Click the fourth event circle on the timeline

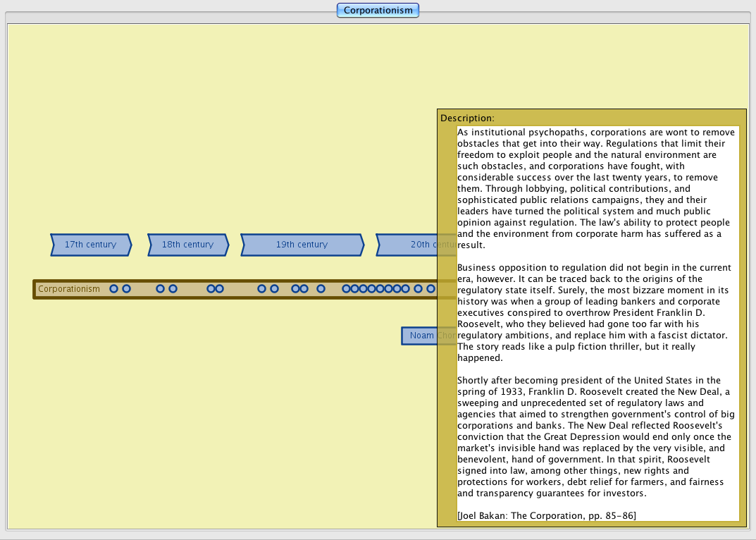(173, 289)
